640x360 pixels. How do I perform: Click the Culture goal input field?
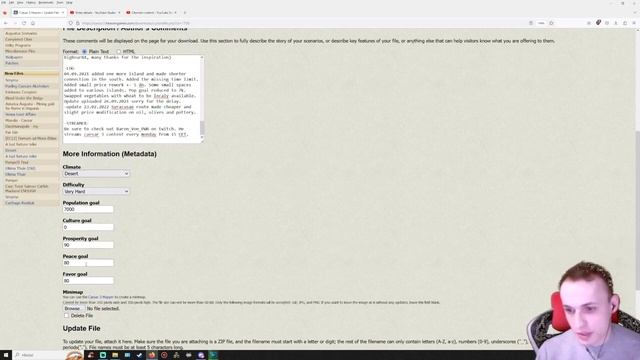pos(88,227)
